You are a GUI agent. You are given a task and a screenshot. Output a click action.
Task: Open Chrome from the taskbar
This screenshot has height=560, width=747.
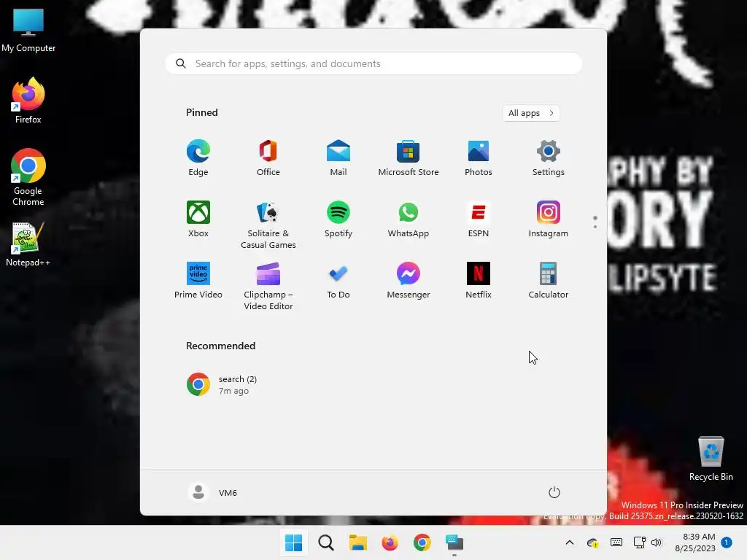(422, 542)
